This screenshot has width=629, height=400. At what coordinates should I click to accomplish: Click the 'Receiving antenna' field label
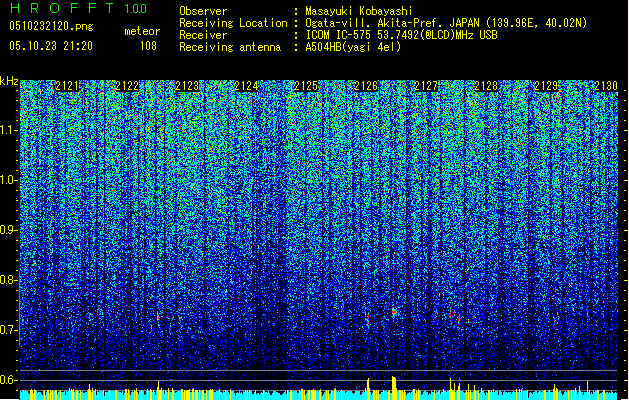coord(230,47)
